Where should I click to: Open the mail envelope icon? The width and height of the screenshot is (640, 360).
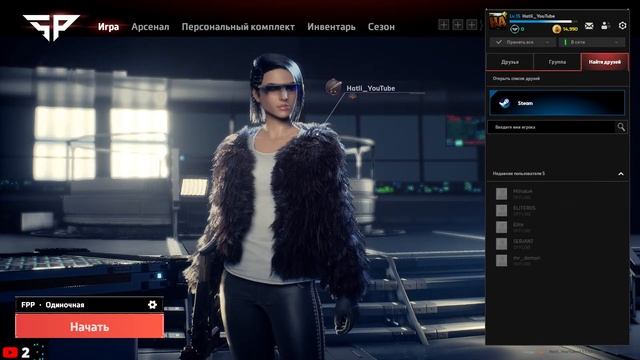coord(589,26)
